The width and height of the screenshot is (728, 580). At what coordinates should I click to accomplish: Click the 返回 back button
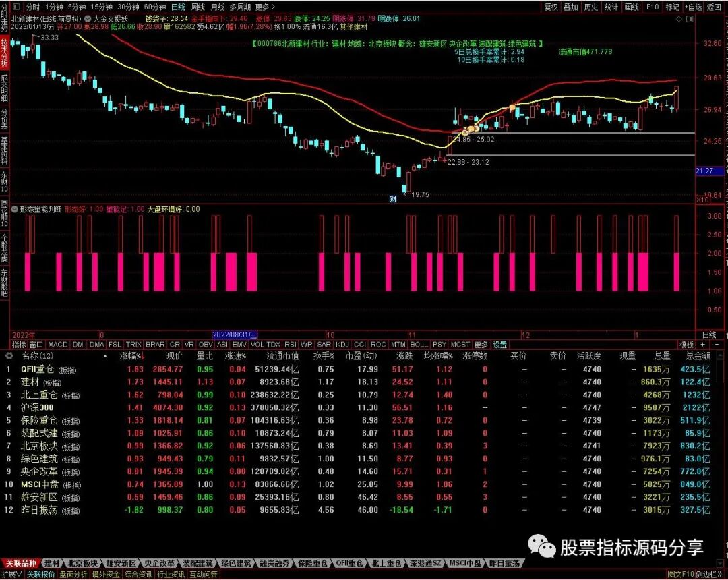click(x=714, y=7)
